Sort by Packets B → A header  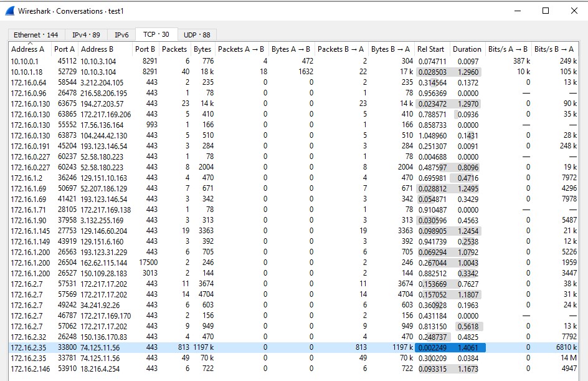point(341,49)
